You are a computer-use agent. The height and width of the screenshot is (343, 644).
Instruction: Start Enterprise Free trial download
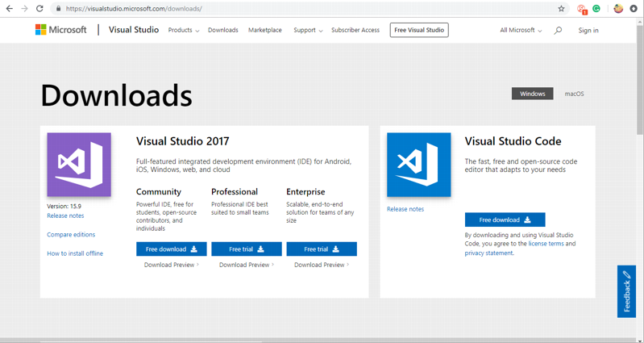point(322,249)
